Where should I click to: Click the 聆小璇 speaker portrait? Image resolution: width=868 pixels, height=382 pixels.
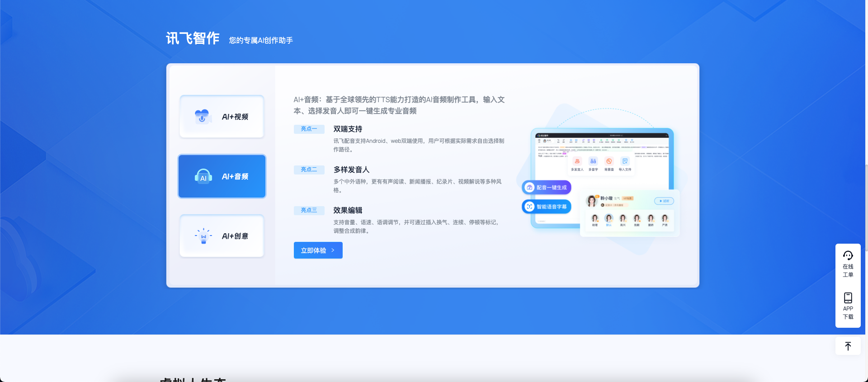pyautogui.click(x=592, y=201)
